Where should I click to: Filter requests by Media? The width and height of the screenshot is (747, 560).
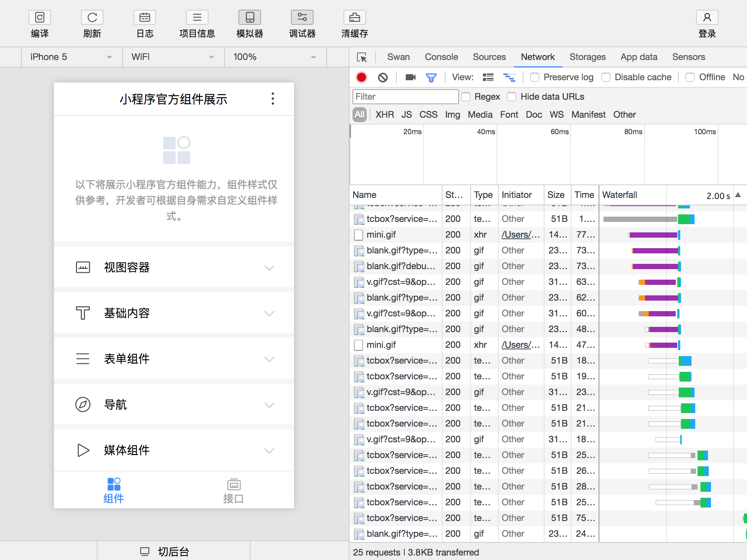[x=480, y=115]
